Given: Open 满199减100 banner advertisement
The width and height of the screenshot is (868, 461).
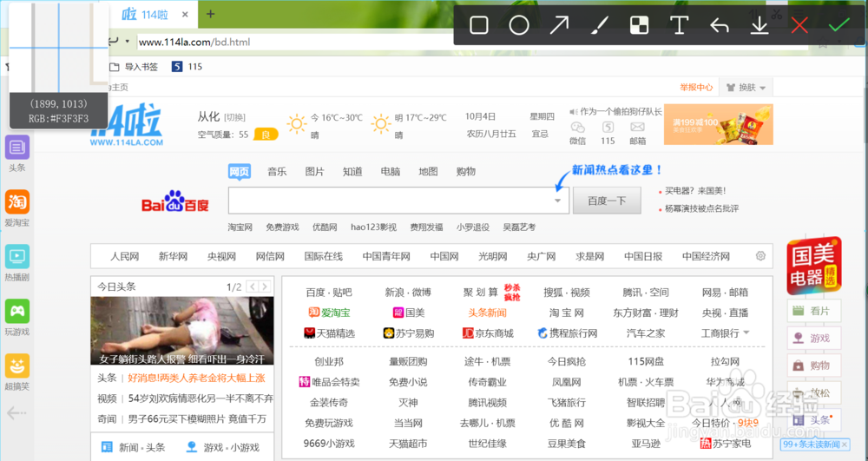Looking at the screenshot, I should [718, 124].
